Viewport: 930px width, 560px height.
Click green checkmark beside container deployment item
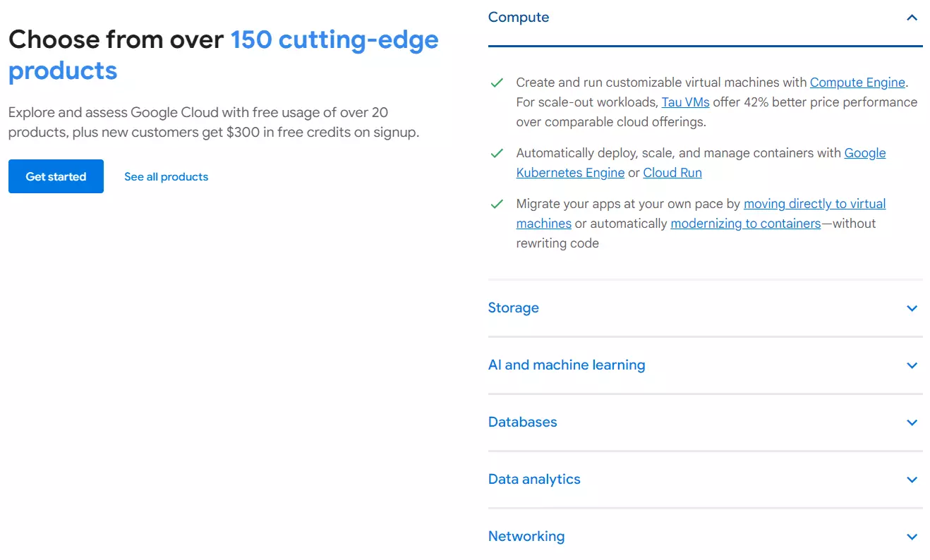(x=497, y=153)
